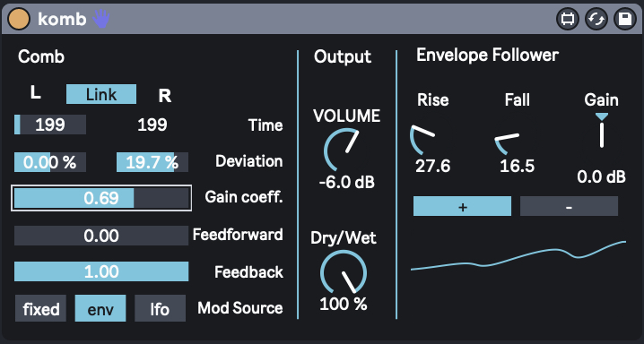This screenshot has height=344, width=644.
Task: Click the hot-swap preset arrows icon
Action: pyautogui.click(x=596, y=20)
